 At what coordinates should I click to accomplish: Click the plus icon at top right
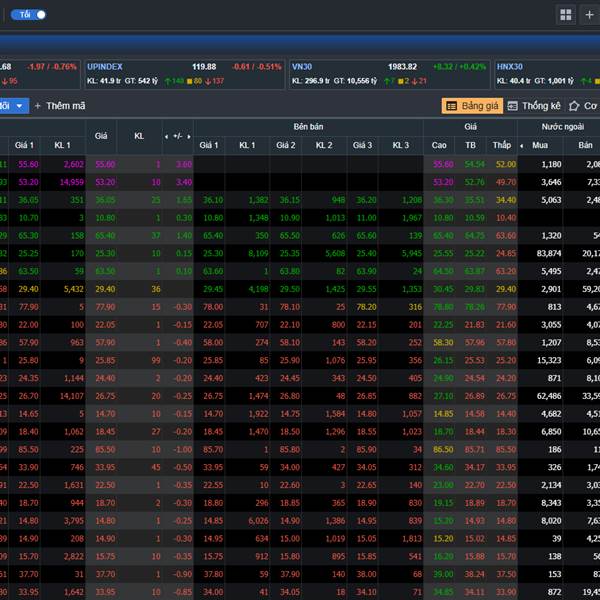point(590,15)
